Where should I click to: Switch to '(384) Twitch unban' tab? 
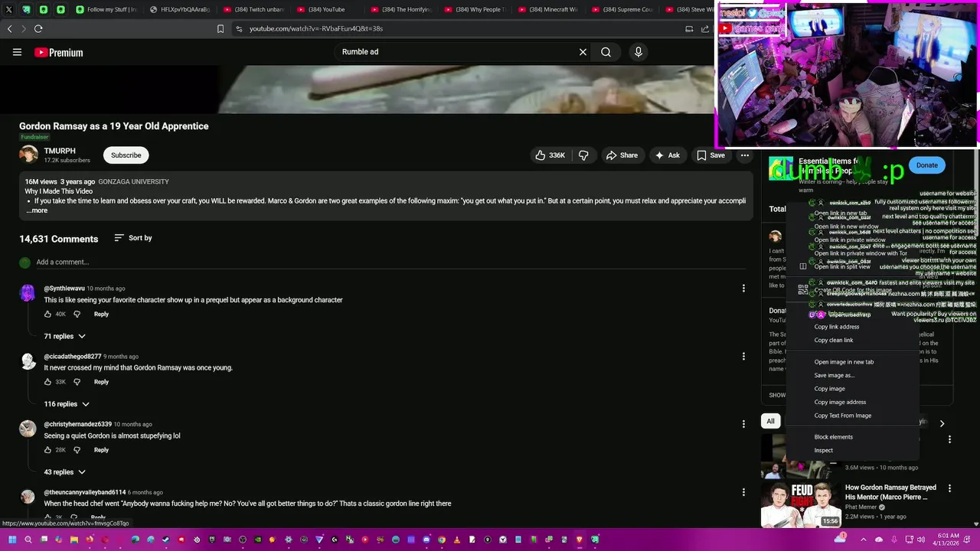(x=253, y=9)
